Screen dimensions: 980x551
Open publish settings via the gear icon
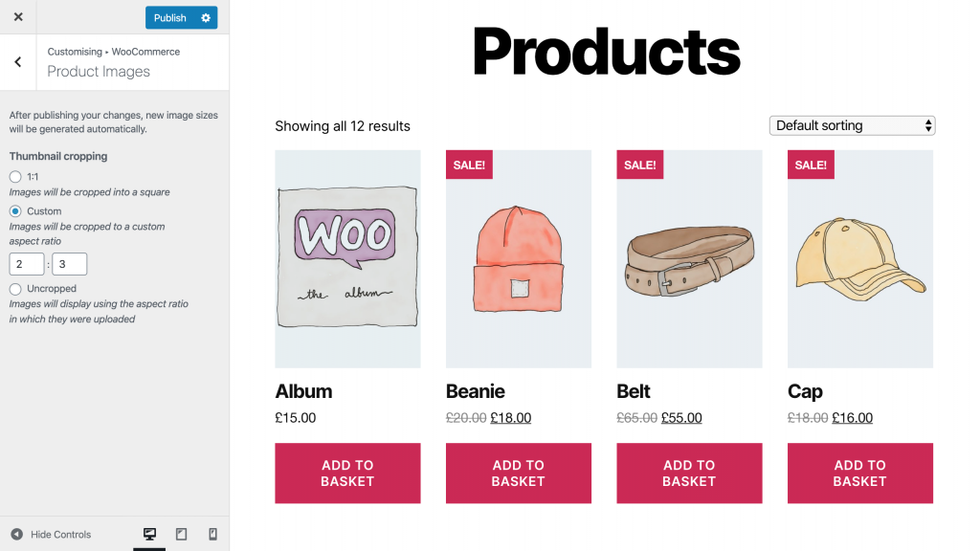click(x=206, y=17)
